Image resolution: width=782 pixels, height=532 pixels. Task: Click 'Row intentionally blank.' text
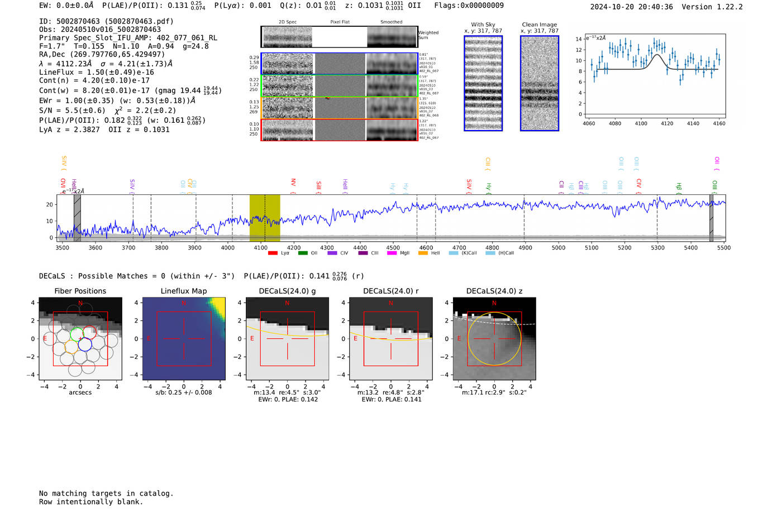tap(91, 501)
